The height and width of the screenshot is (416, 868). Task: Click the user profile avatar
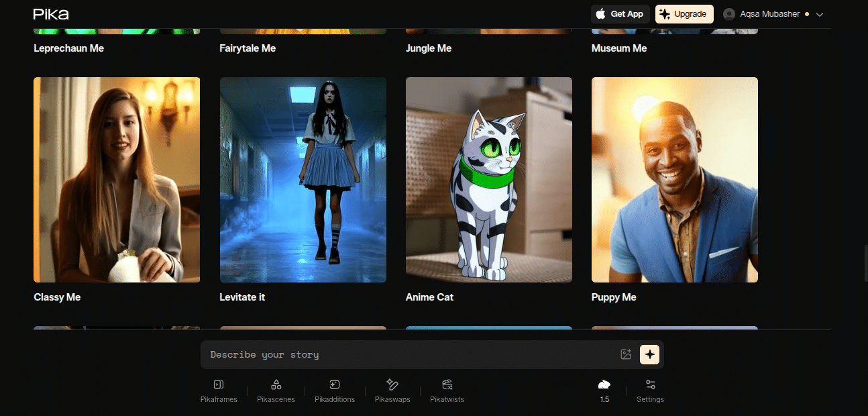tap(729, 14)
